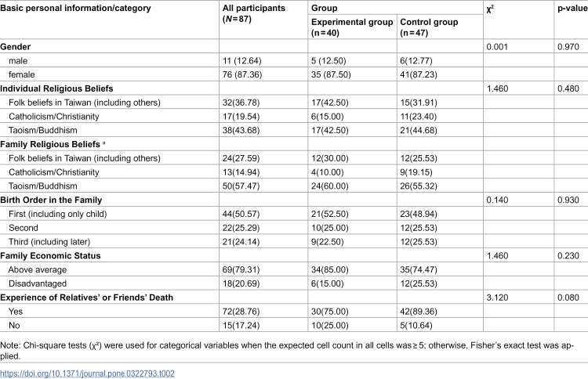588x379 pixels.
Task: Select Experience of Relatives' or Friends' Death heading
Action: [x=86, y=298]
